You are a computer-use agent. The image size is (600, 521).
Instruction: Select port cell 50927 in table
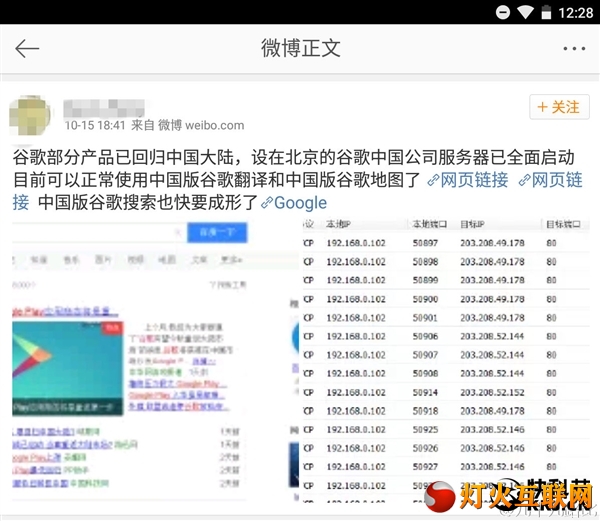(x=425, y=467)
